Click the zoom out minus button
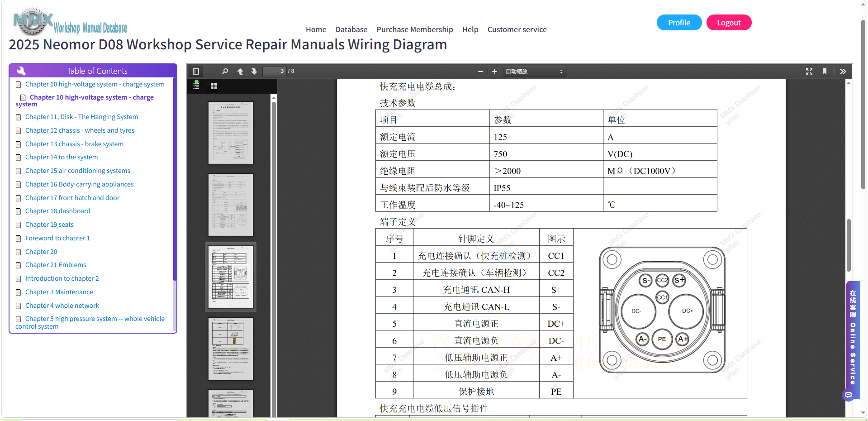This screenshot has width=868, height=421. [480, 72]
